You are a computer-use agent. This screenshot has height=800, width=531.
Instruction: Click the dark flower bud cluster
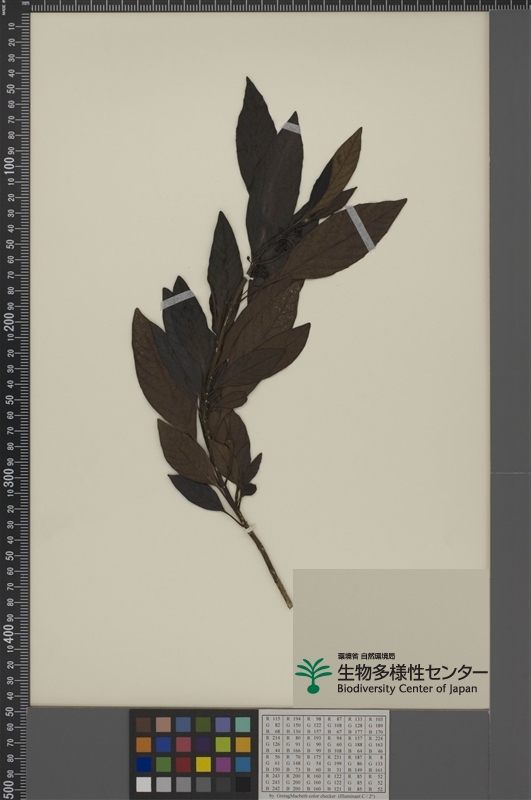click(x=261, y=268)
